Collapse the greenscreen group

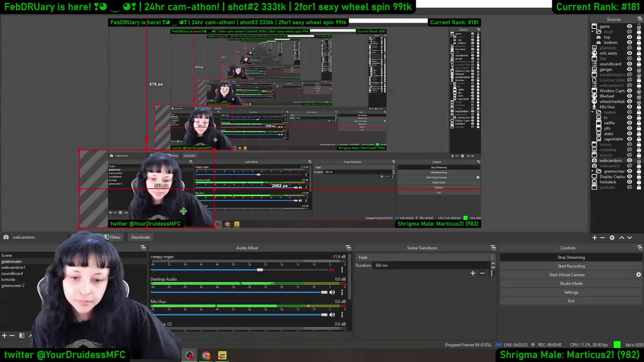pos(593,171)
